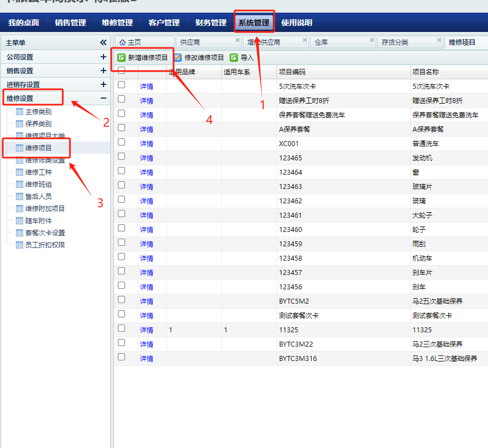
Task: Expand the 公司设置 section
Action: coord(103,57)
